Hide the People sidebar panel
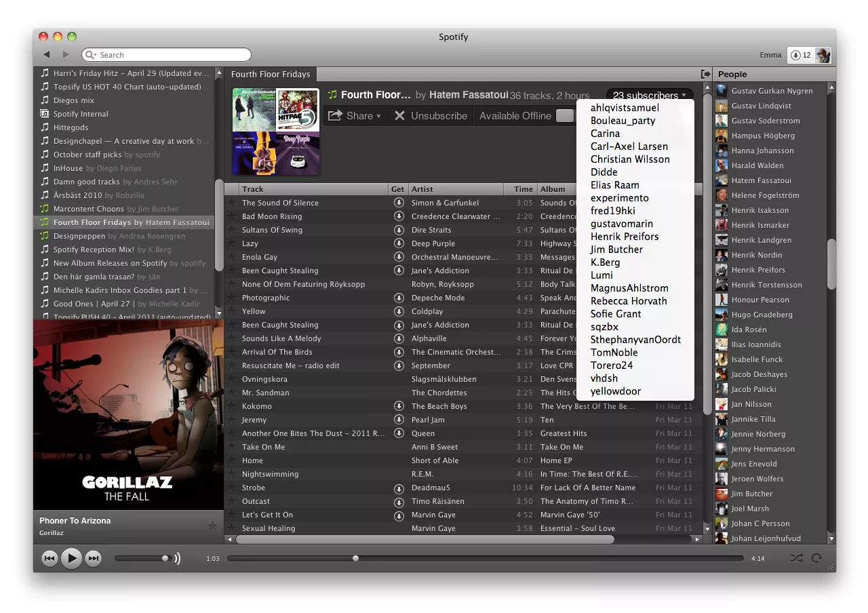The image size is (868, 613). click(x=705, y=74)
